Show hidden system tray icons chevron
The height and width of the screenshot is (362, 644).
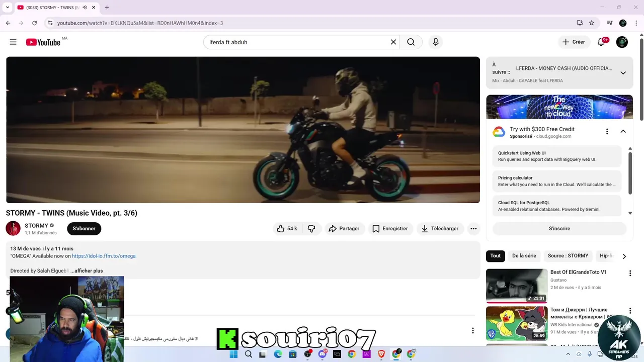click(568, 354)
